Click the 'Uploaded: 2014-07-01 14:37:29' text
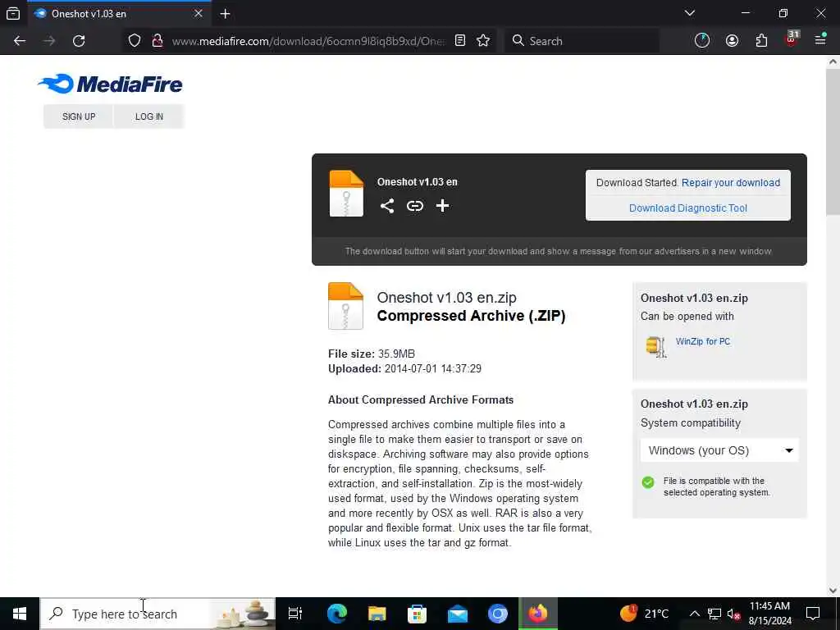 pos(404,368)
